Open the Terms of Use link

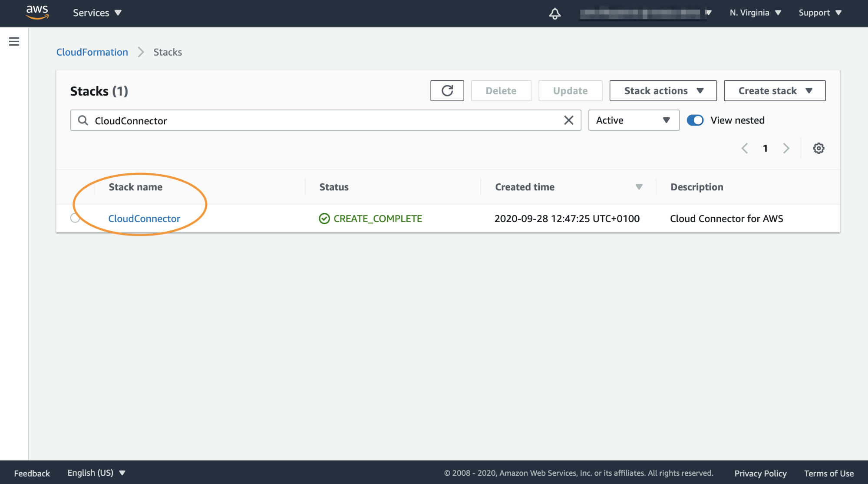pos(829,473)
